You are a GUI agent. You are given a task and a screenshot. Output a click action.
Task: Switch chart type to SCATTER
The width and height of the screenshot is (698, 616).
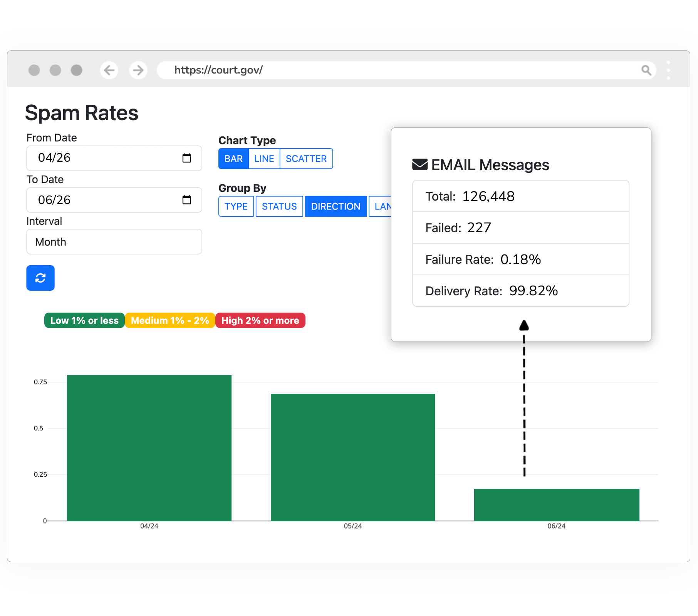click(x=306, y=159)
